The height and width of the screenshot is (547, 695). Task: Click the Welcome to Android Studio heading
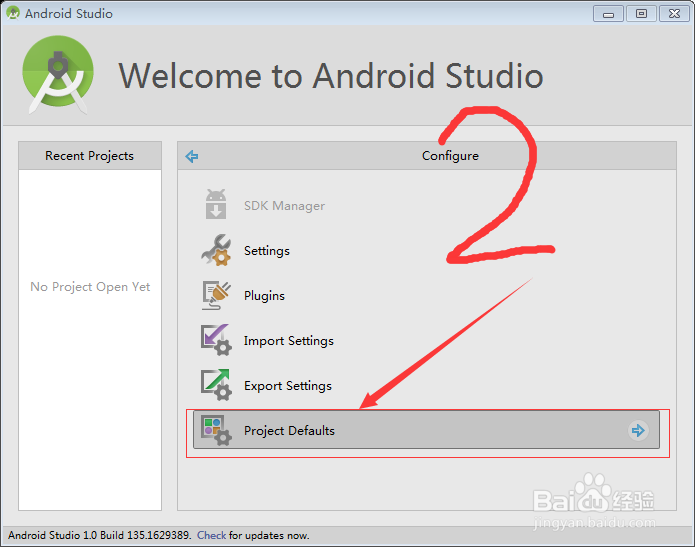point(331,76)
